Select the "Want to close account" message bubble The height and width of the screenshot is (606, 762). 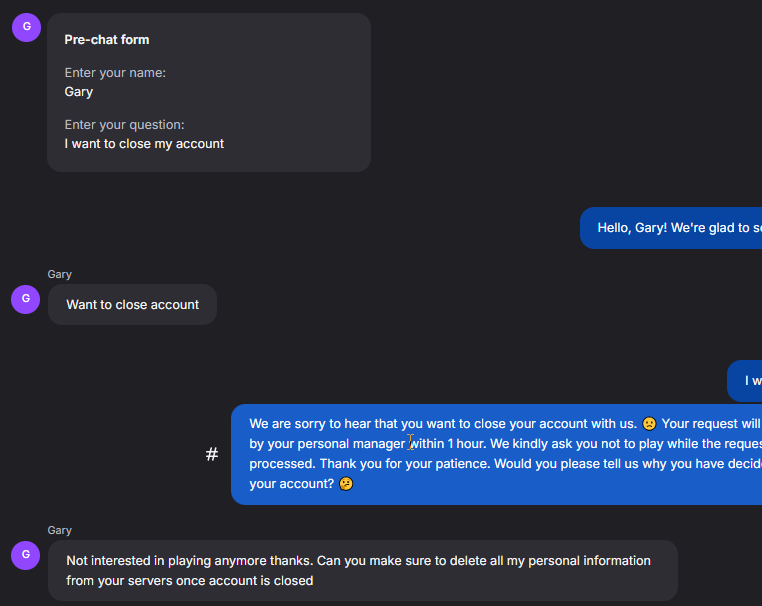click(132, 305)
